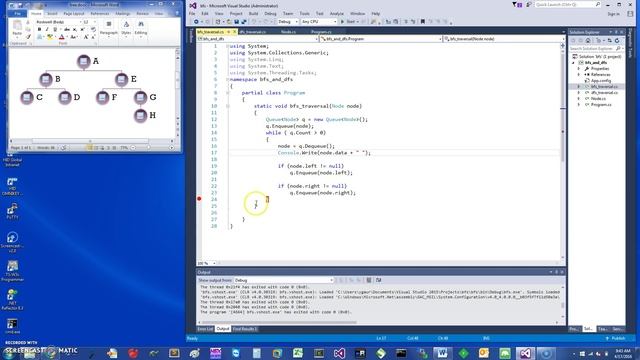Open the Show output from Debug dropdown
The height and width of the screenshot is (360, 640).
(x=283, y=280)
